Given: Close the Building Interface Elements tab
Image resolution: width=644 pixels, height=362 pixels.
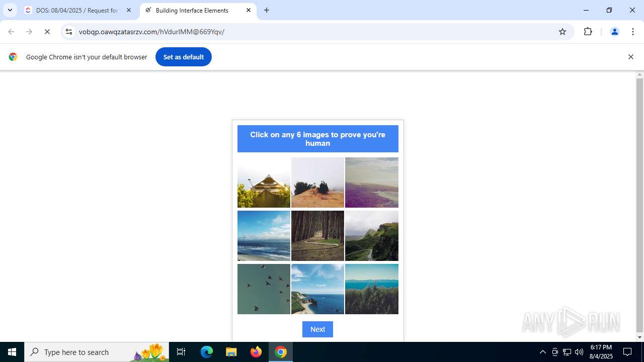Looking at the screenshot, I should click(249, 10).
